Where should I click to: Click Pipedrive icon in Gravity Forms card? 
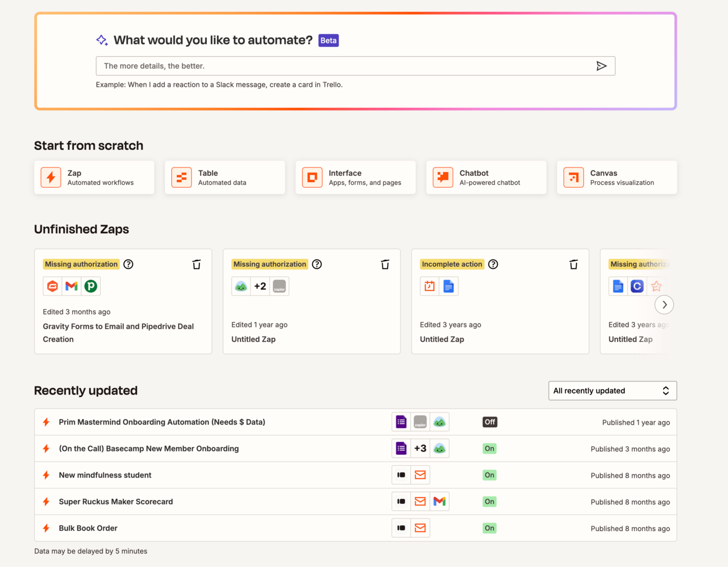pos(91,286)
